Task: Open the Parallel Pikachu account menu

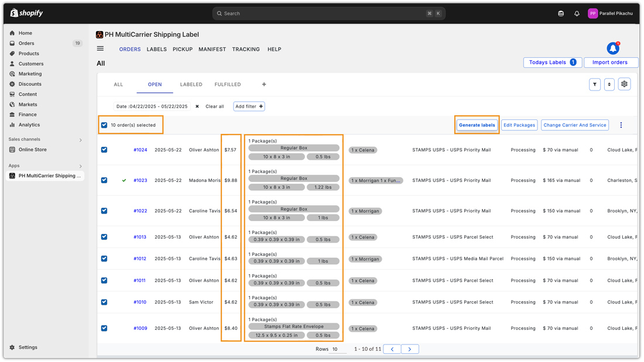Action: [x=610, y=13]
